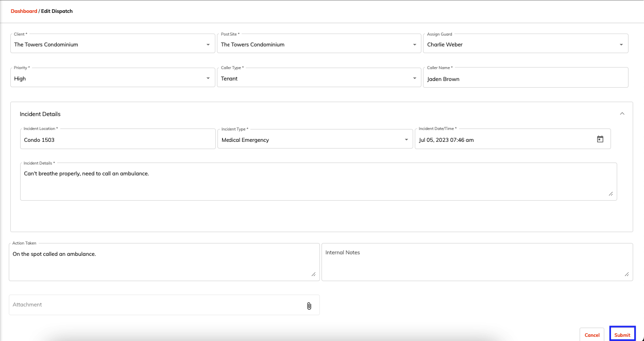Click the paperclip icon to attach a file
This screenshot has width=644, height=341.
coord(309,305)
